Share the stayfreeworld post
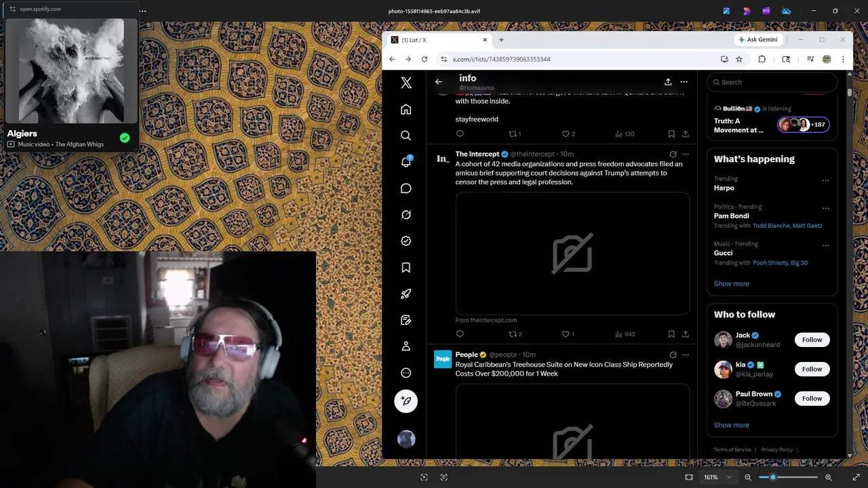868x488 pixels. [686, 134]
